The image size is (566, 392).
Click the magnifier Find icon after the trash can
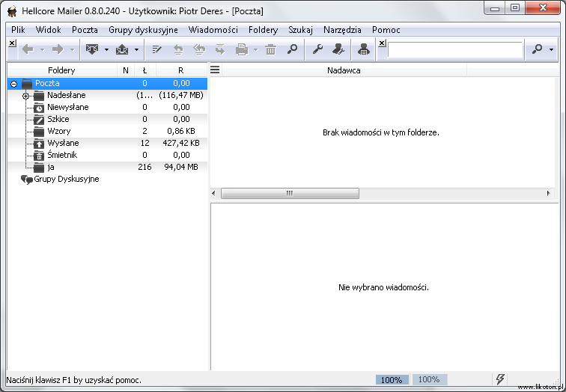pyautogui.click(x=293, y=49)
